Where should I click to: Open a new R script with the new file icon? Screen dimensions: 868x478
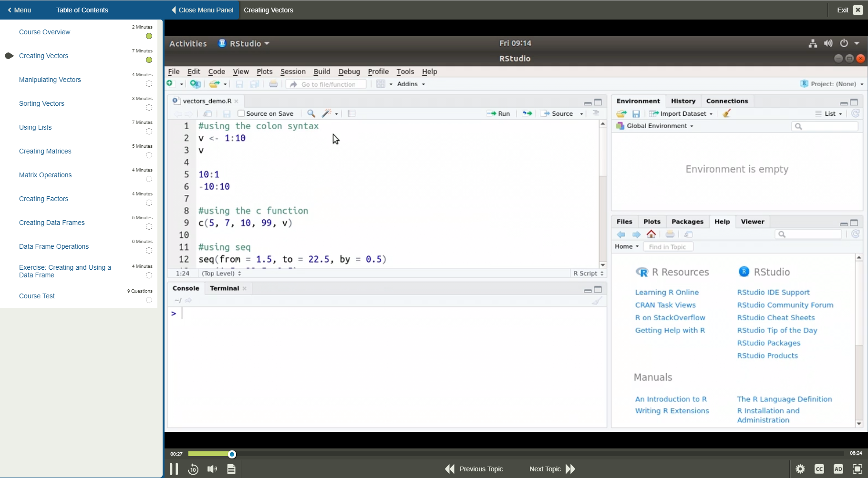(x=170, y=83)
